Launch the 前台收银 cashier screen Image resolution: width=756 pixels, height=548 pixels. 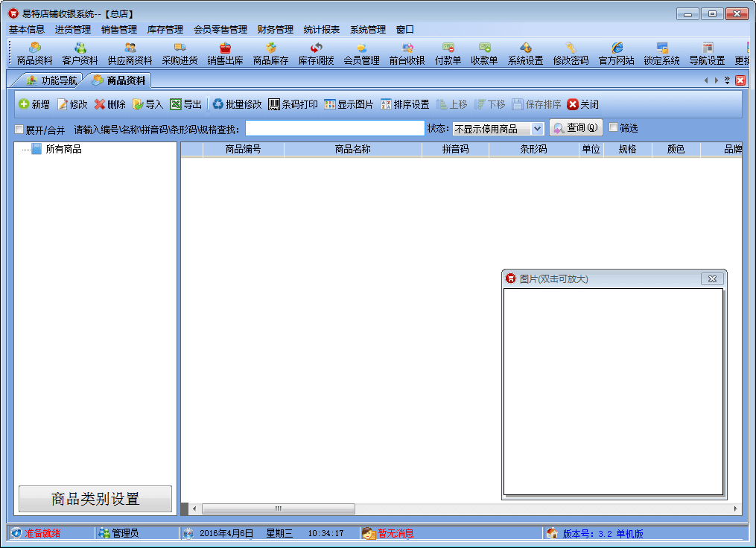[407, 54]
